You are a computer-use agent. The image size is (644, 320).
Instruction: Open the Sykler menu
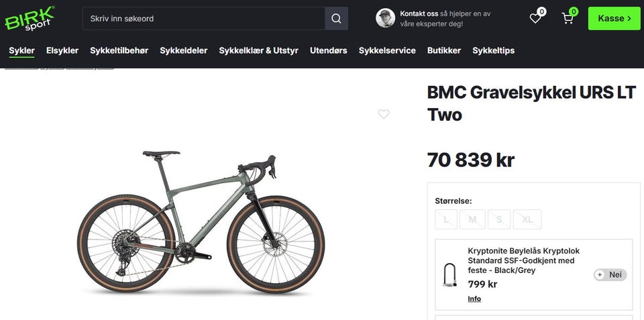click(21, 50)
